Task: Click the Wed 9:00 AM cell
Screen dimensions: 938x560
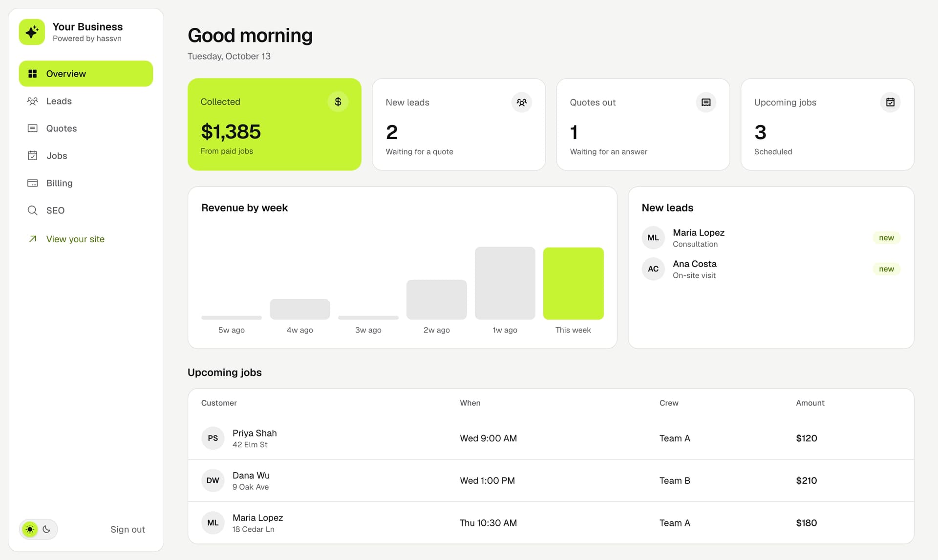Action: pyautogui.click(x=488, y=438)
